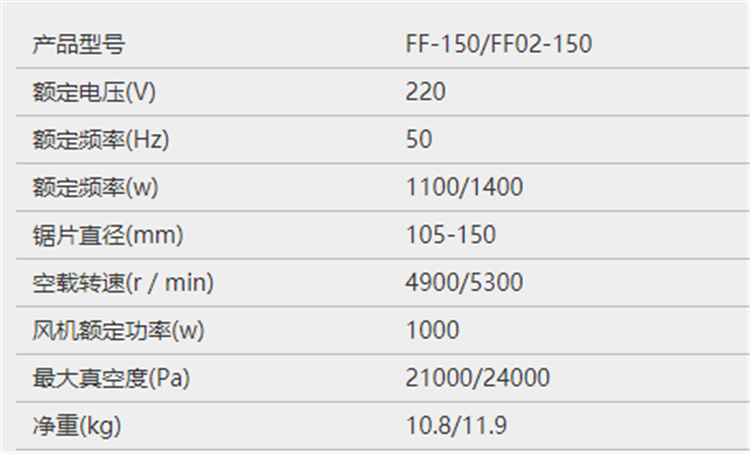Click the 风机额定功率(w) label

[x=125, y=331]
